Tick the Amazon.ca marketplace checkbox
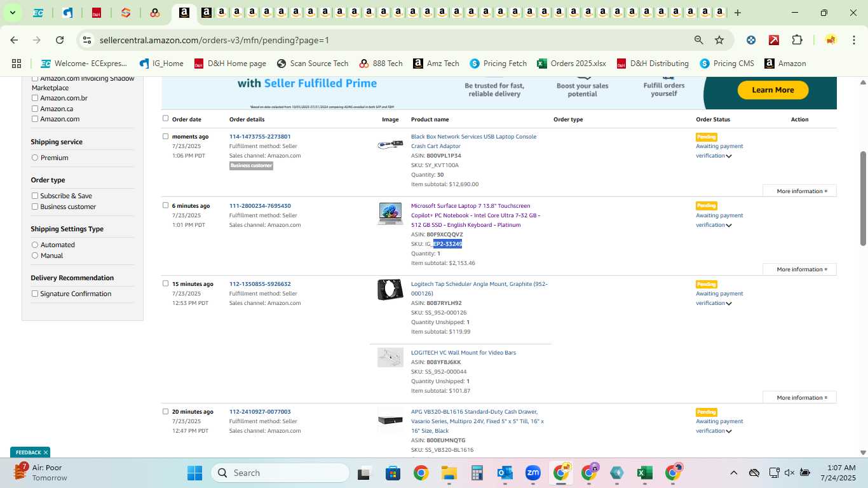 click(35, 109)
